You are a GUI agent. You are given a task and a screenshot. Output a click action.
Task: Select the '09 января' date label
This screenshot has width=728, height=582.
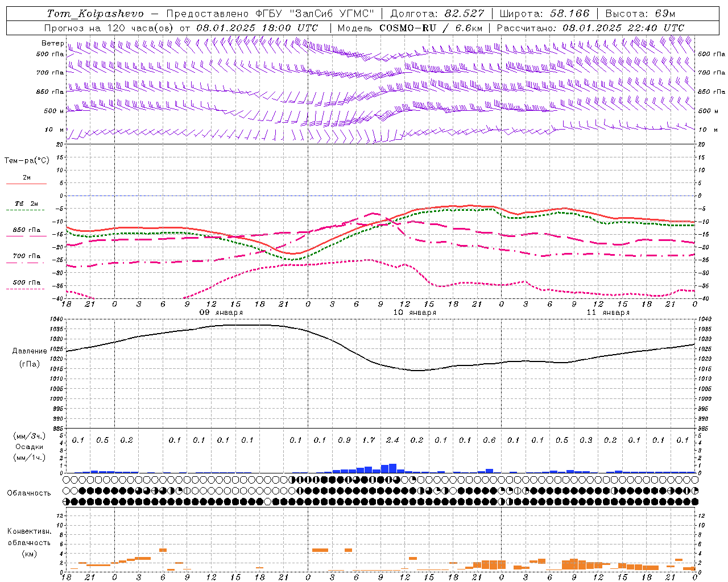point(221,313)
